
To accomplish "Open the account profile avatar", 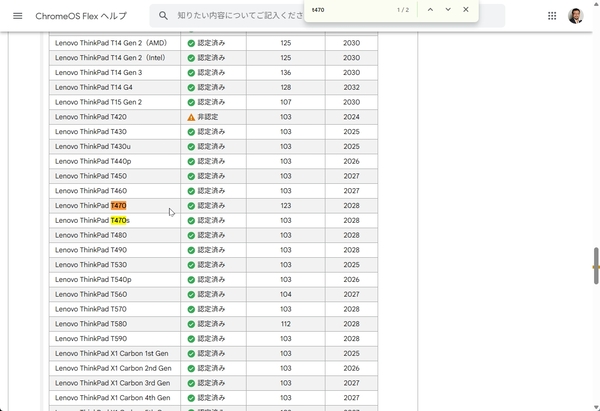I will (576, 16).
